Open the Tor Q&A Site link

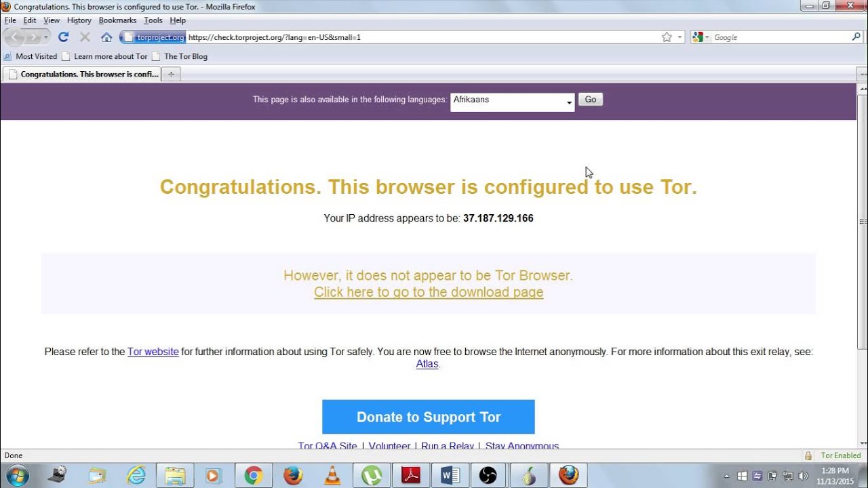coord(328,446)
